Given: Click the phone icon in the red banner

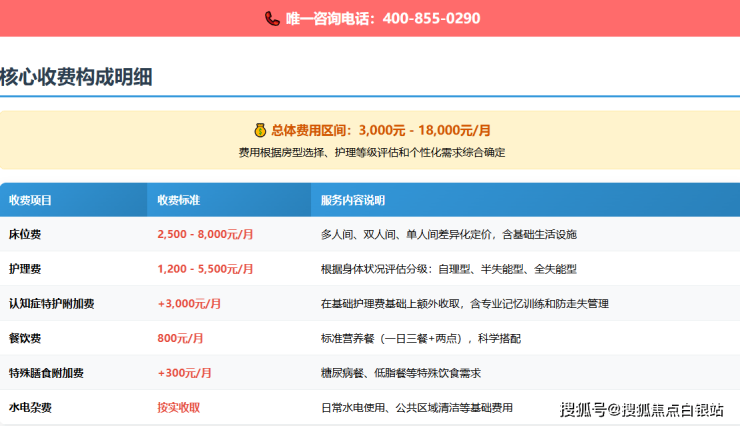Looking at the screenshot, I should click(x=272, y=19).
